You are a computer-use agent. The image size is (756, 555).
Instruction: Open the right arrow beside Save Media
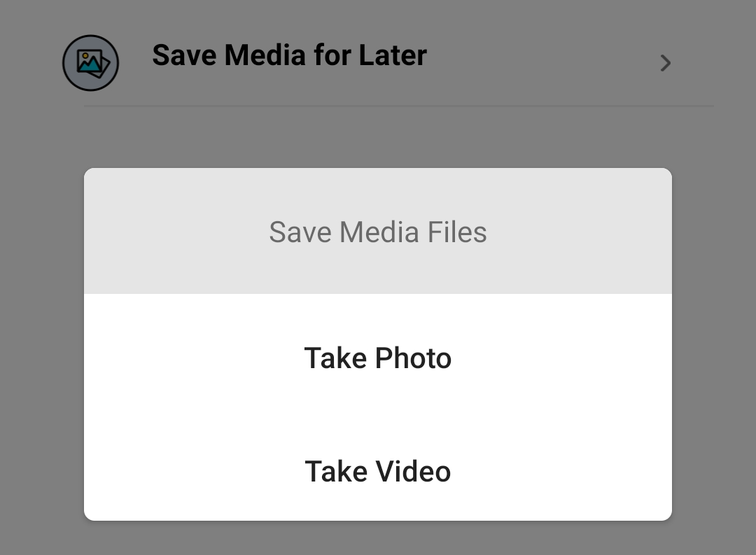pos(665,64)
